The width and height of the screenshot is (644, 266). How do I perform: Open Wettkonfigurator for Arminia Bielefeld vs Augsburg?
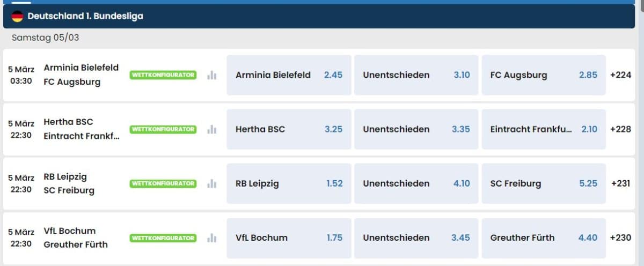tap(163, 75)
